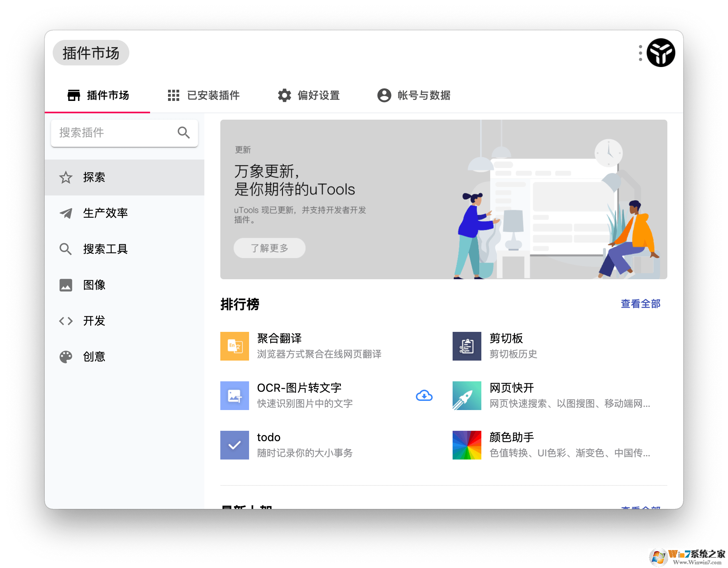Viewport: 728px width, 568px height.
Task: Download OCR-图片转文字 via the cloud icon
Action: 424,395
